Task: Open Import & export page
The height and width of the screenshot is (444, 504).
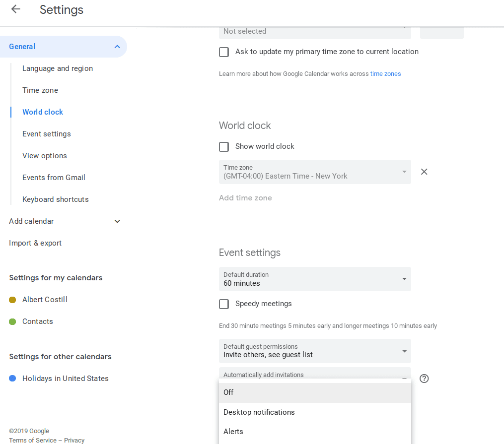Action: click(35, 243)
